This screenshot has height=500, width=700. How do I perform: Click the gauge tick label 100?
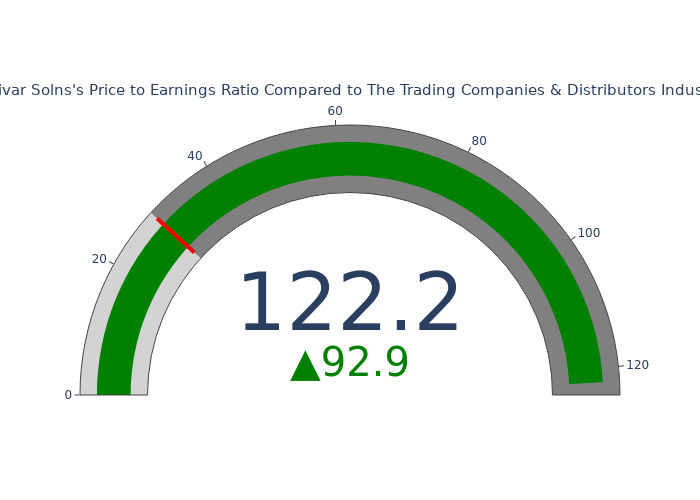coord(589,233)
